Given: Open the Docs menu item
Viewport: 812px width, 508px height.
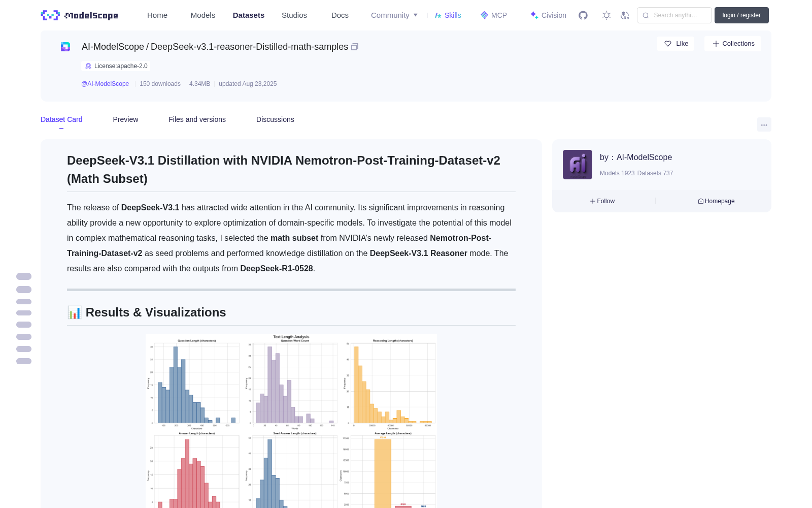Looking at the screenshot, I should coord(340,15).
